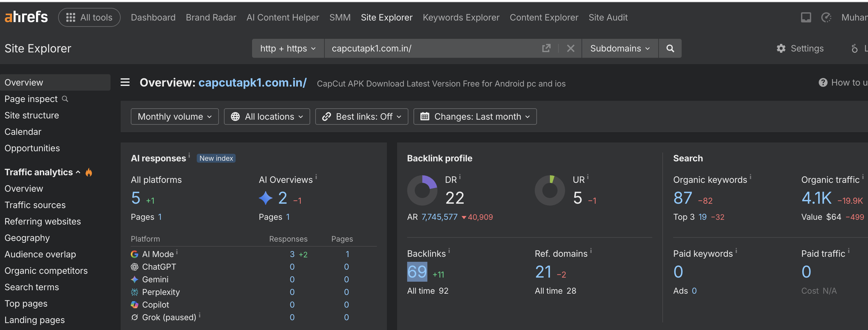Click AI Mode responses count 3
The width and height of the screenshot is (868, 330).
[292, 254]
